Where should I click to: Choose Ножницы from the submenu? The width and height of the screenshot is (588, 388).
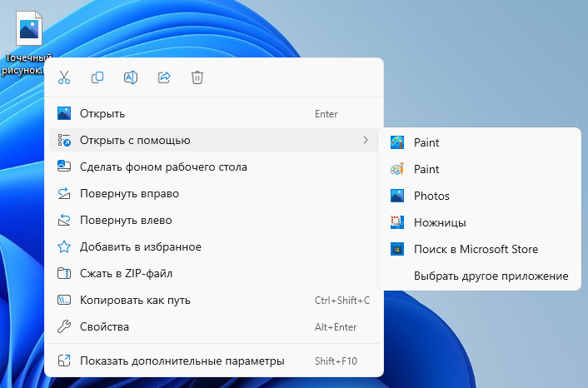tap(440, 222)
